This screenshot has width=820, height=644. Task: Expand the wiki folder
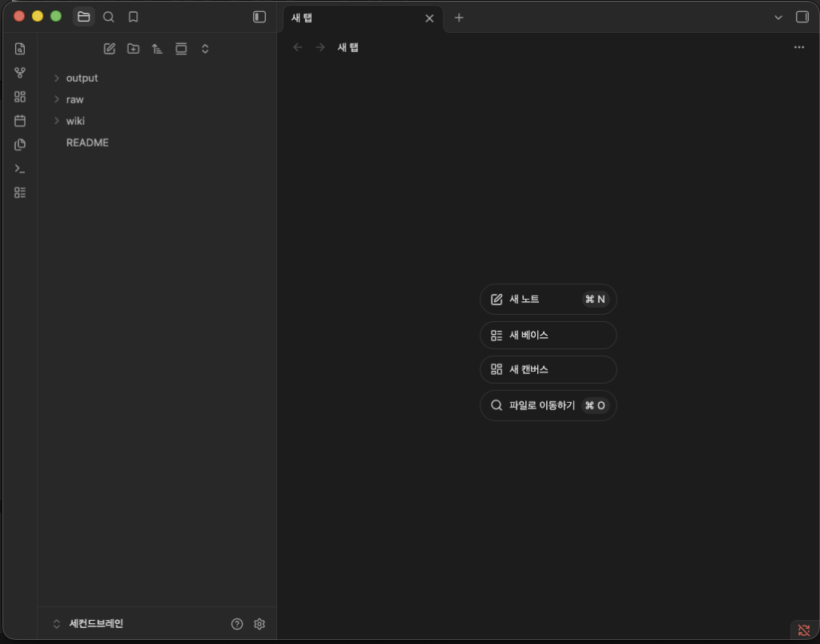pos(57,121)
